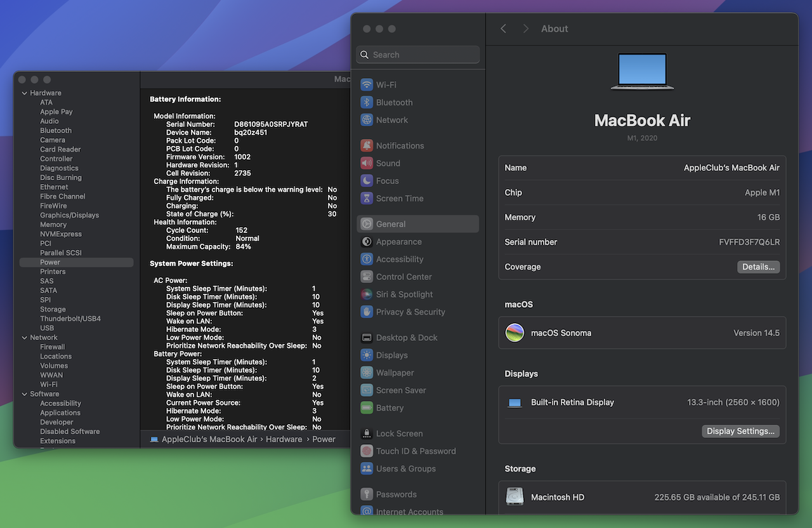Go back with the left chevron
Viewport: 812px width, 528px height.
click(x=504, y=29)
